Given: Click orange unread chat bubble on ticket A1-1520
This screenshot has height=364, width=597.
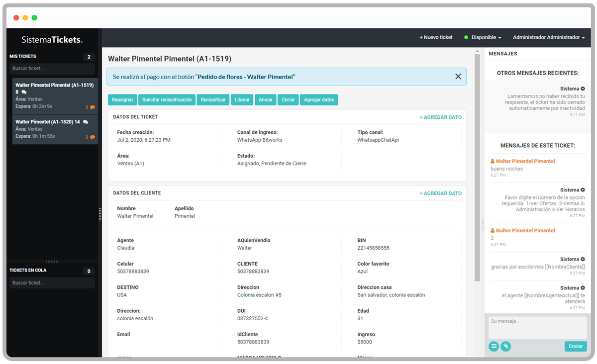Looking at the screenshot, I should click(92, 137).
